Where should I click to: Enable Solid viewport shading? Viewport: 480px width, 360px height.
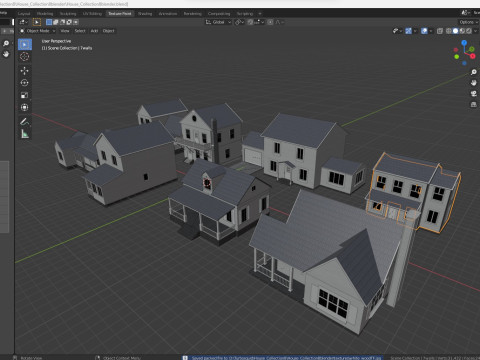point(455,31)
